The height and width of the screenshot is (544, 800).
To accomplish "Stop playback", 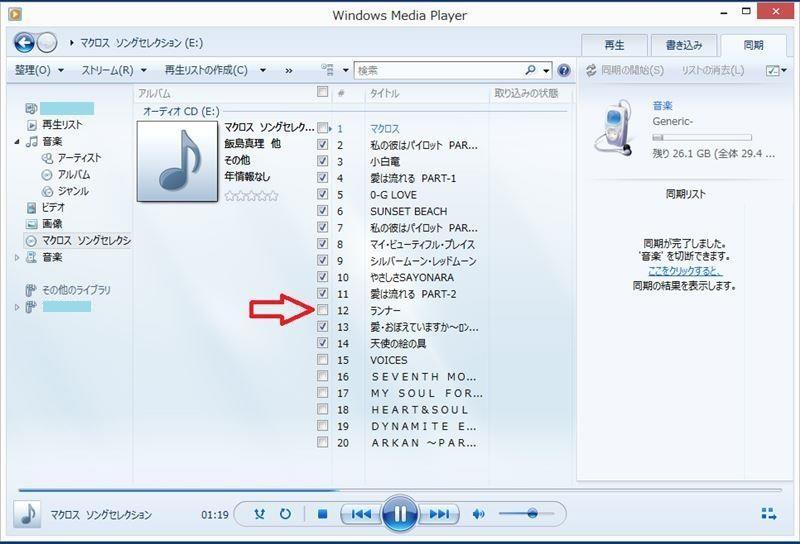I will tap(322, 514).
